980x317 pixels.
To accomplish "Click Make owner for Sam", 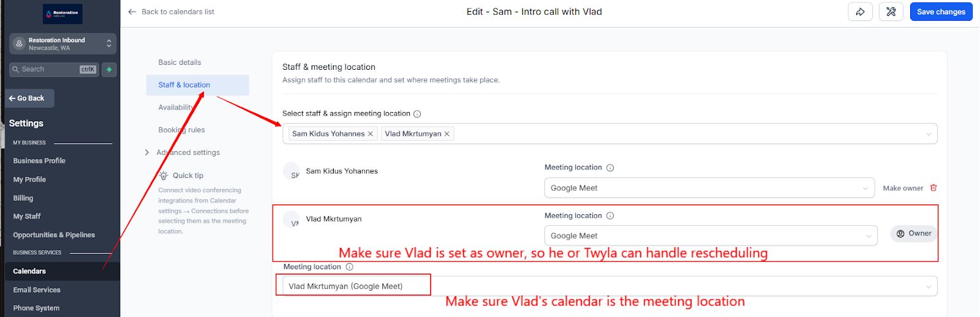I will [x=903, y=188].
